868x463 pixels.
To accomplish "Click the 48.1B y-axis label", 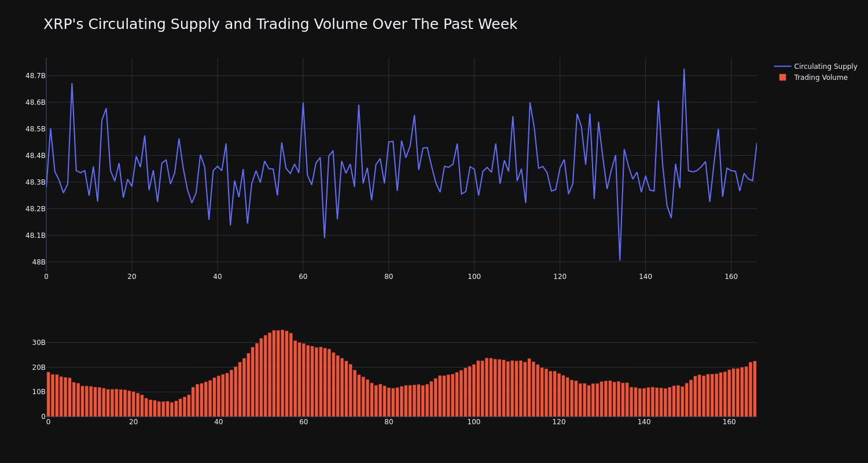I will [35, 236].
